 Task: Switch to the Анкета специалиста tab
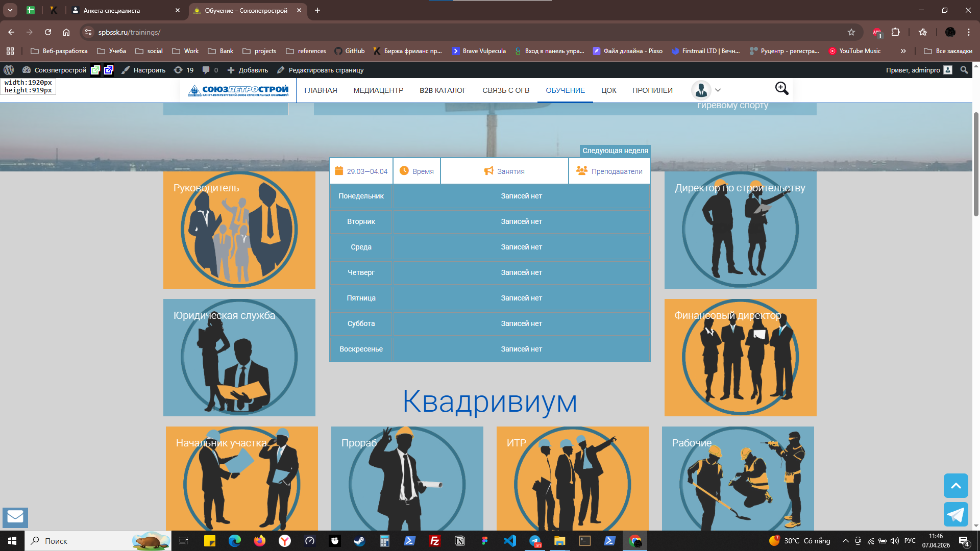[x=125, y=10]
